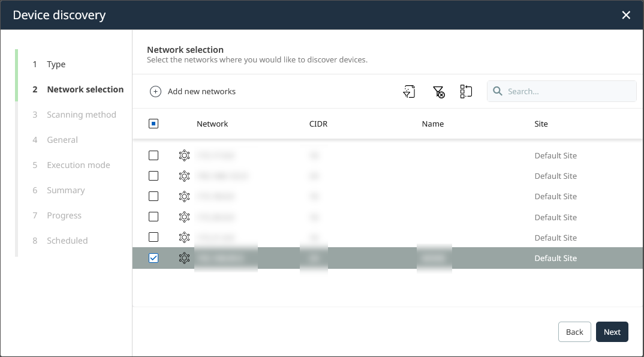
Task: Click network icon in third table row
Action: (x=184, y=196)
